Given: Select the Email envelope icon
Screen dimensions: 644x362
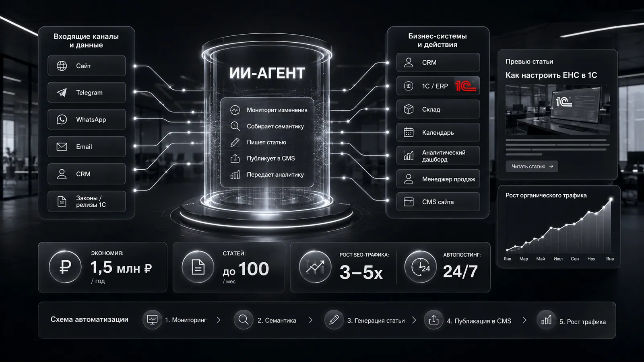Looking at the screenshot, I should pyautogui.click(x=62, y=147).
